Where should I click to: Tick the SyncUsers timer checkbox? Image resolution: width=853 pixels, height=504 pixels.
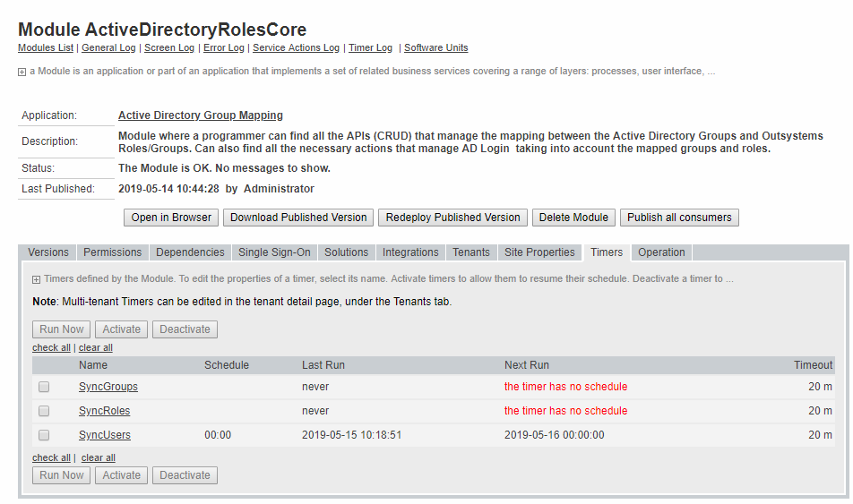click(44, 435)
